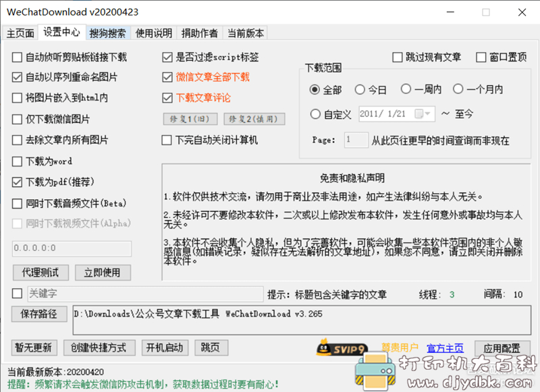The image size is (540, 392).
Task: Enable 下完自动关闭计算机 option
Action: [x=167, y=140]
